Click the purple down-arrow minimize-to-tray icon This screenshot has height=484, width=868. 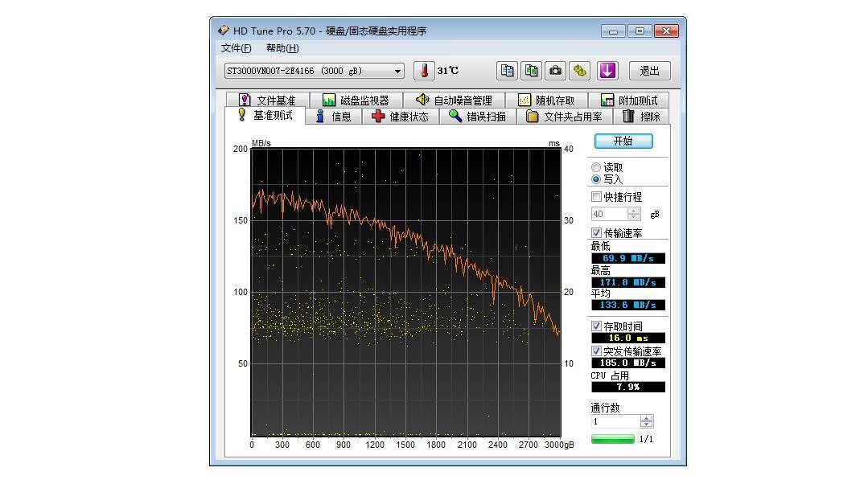[607, 71]
